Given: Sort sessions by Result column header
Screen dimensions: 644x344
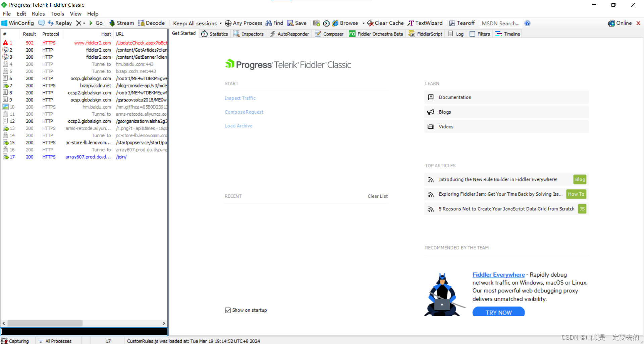Looking at the screenshot, I should 30,34.
